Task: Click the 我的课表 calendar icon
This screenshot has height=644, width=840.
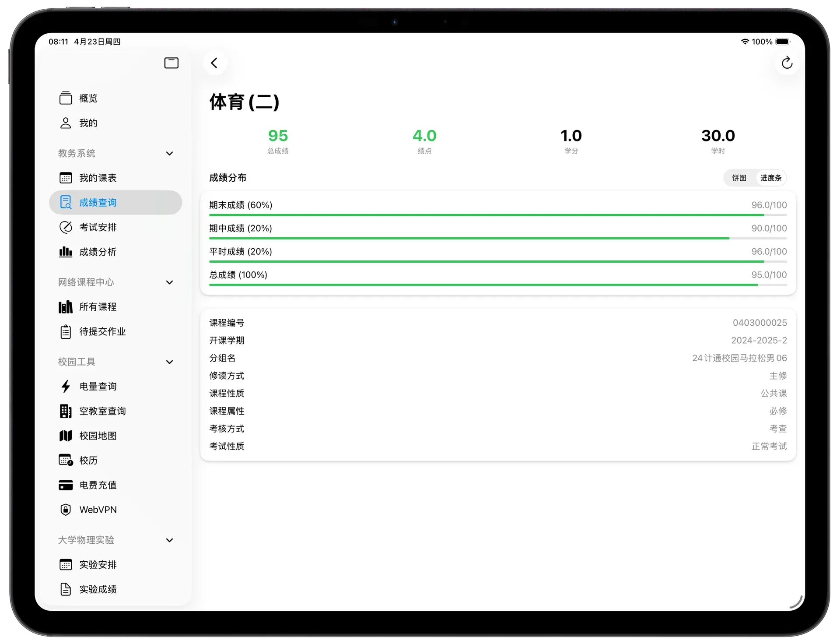Action: (66, 178)
